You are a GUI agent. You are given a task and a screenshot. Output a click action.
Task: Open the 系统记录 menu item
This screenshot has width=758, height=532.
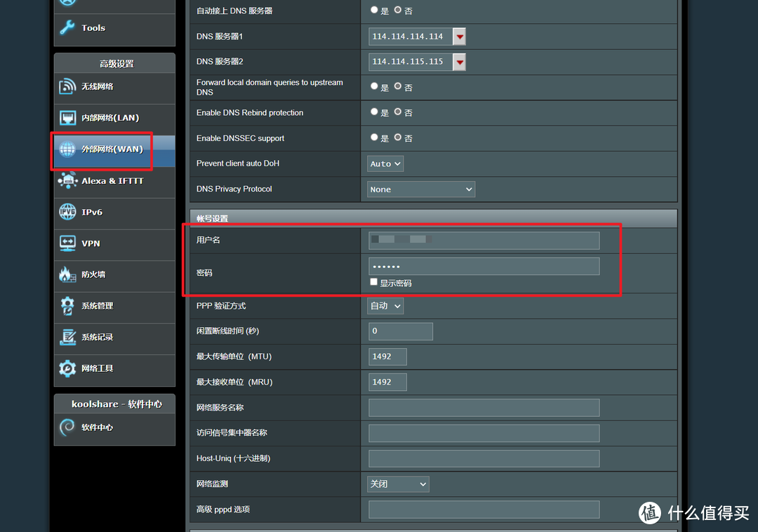114,339
